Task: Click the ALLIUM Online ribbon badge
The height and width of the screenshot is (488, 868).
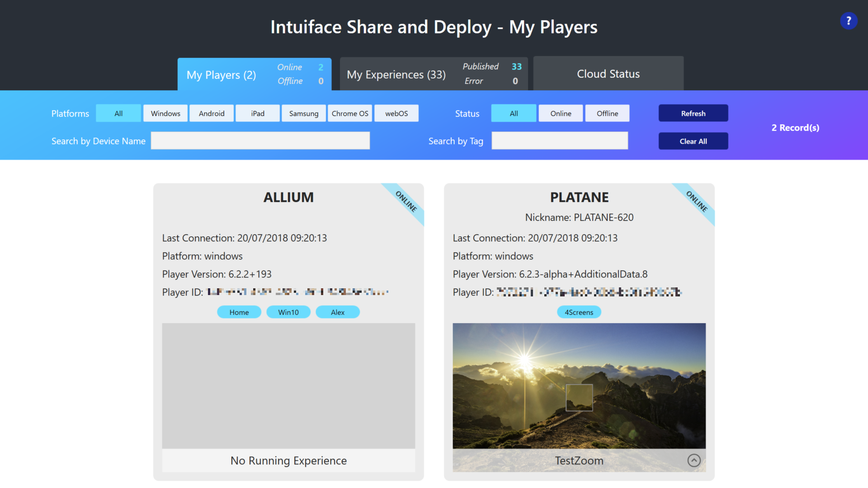Action: pyautogui.click(x=406, y=202)
